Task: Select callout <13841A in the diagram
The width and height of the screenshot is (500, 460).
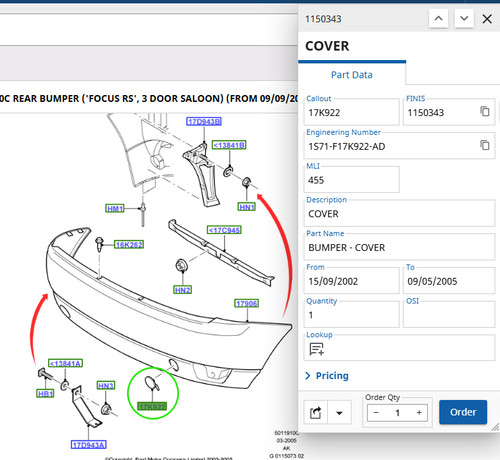Action: [66, 363]
